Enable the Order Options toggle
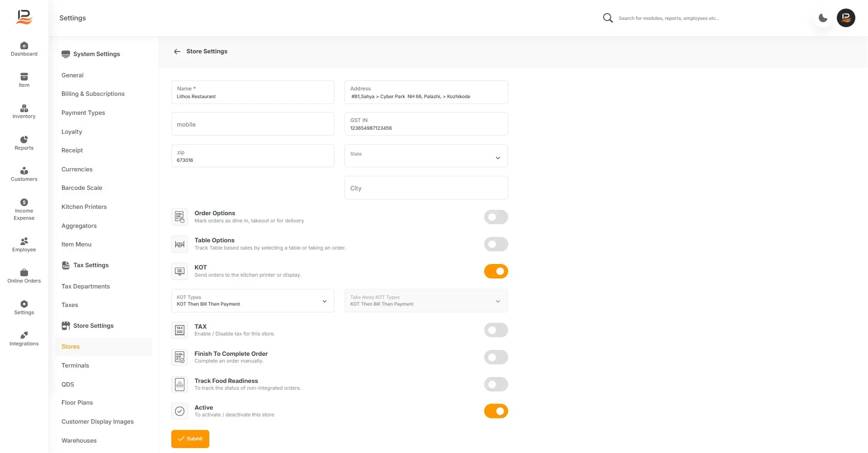The image size is (868, 453). [496, 217]
